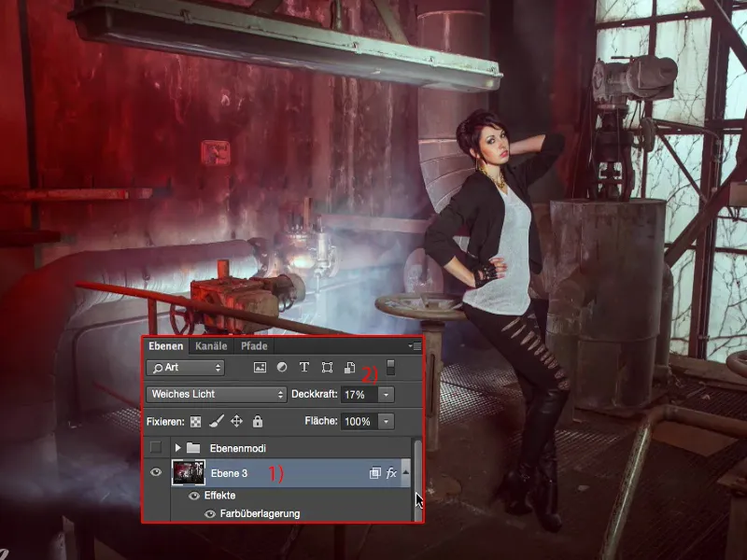
Task: Click the Deckkraft 17% input field
Action: coord(359,395)
